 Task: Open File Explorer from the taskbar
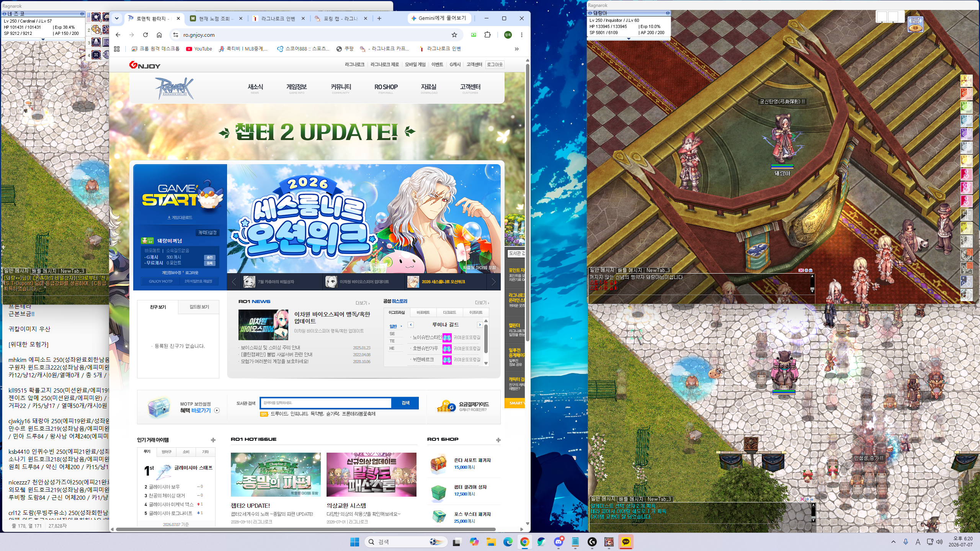491,542
